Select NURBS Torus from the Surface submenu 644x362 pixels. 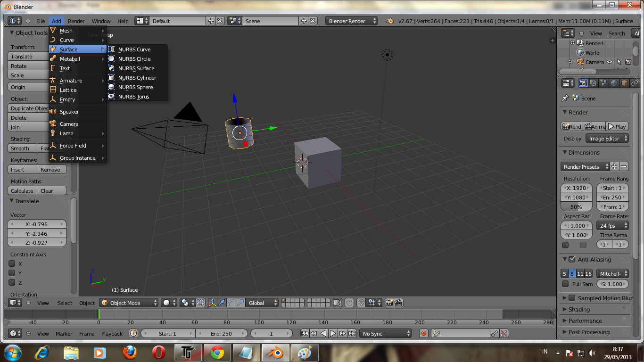(133, 97)
